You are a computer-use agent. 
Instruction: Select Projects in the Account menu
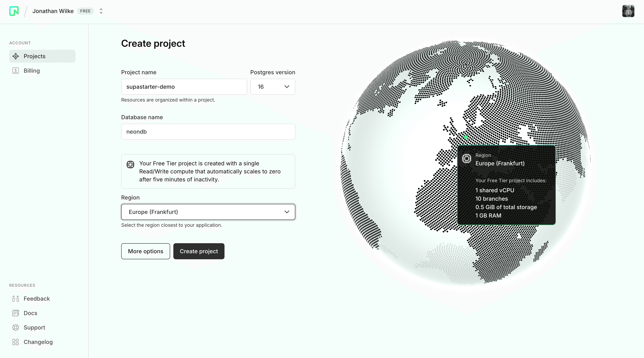click(x=35, y=56)
